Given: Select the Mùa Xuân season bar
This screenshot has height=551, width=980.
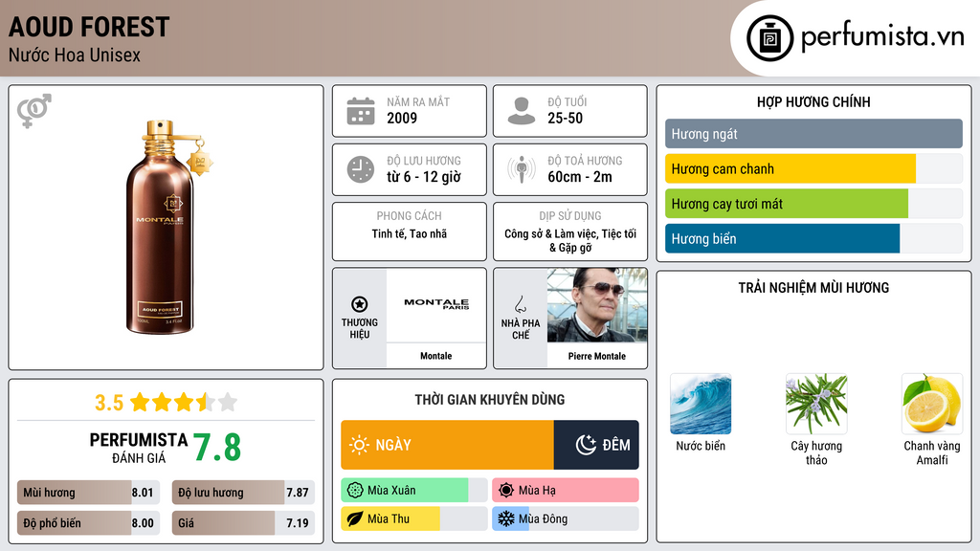Looking at the screenshot, I should pos(413,491).
